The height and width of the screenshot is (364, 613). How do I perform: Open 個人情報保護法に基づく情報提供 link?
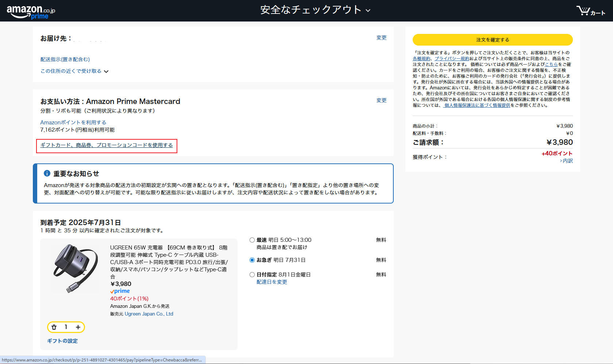click(477, 105)
